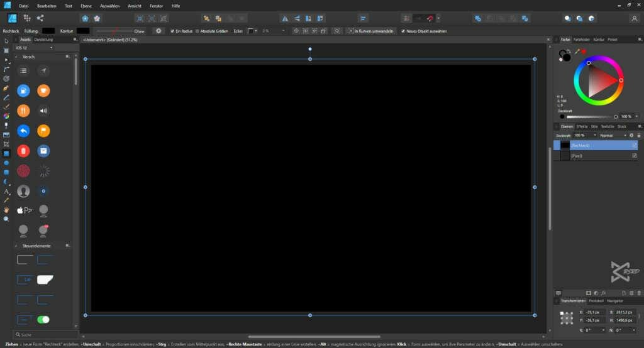
Task: Open the Ebene menu
Action: pos(86,6)
